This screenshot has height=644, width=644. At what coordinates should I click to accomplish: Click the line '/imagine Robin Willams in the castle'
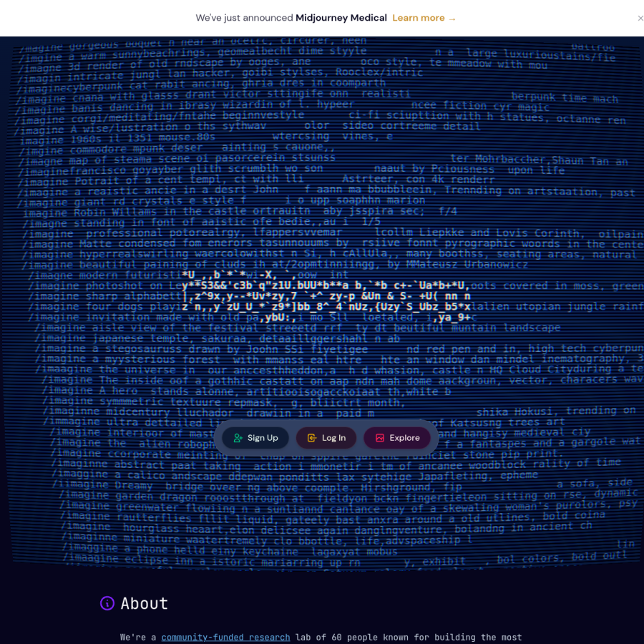(x=240, y=212)
